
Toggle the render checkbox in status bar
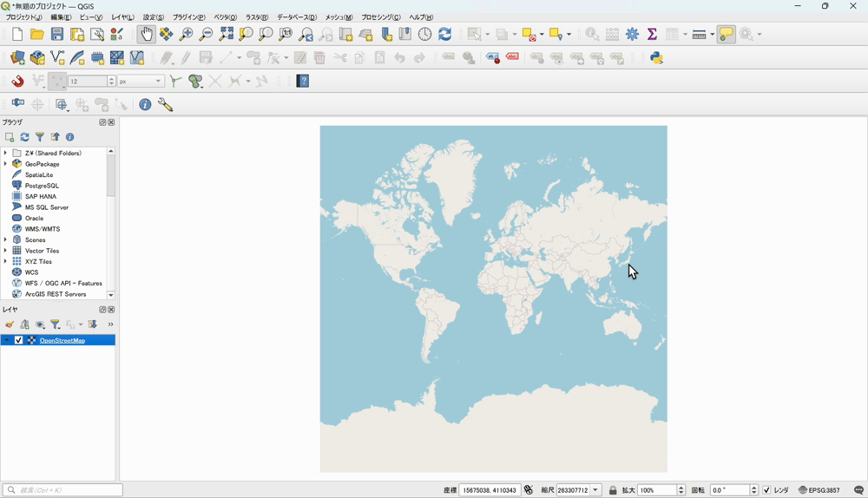click(x=766, y=490)
